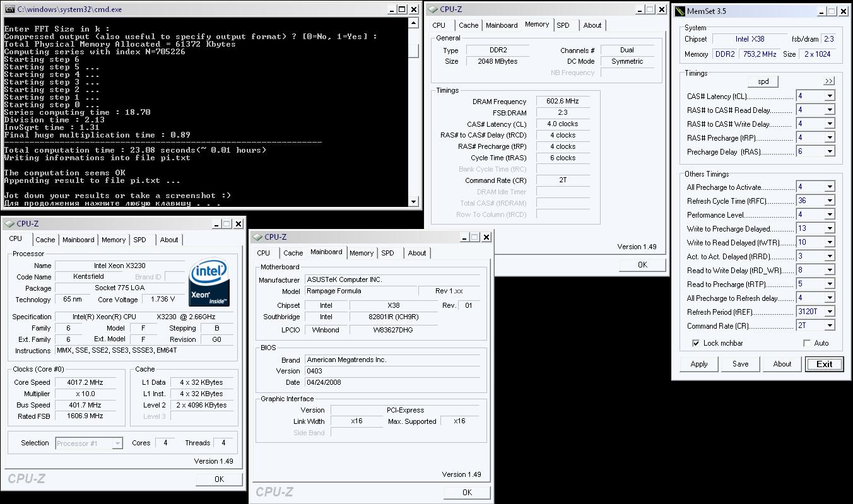Click OK in the CPU tab window
This screenshot has width=853, height=504.
[219, 479]
